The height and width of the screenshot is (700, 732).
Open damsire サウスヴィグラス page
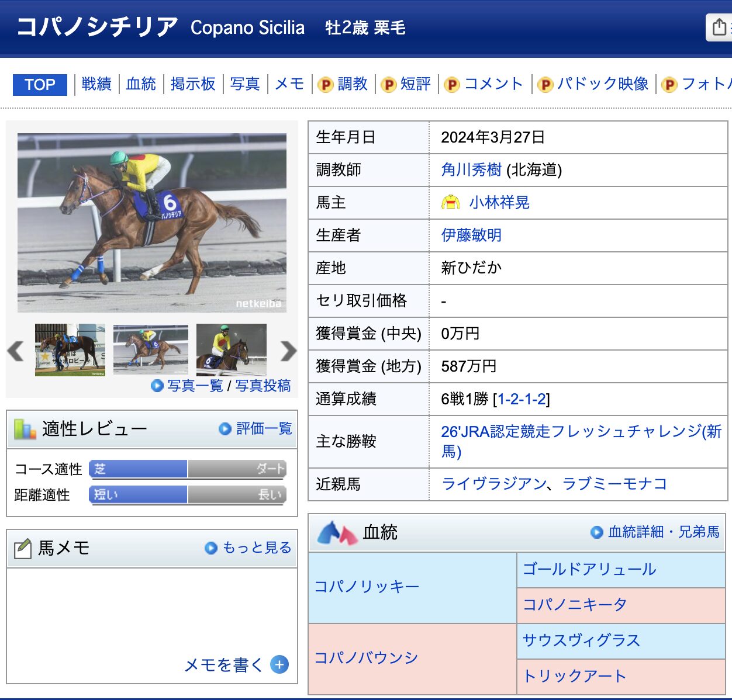[582, 640]
